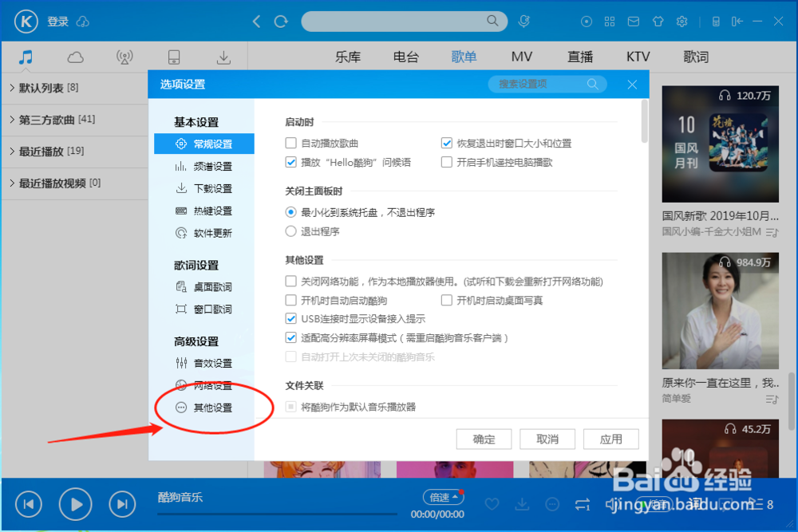The image size is (798, 532).
Task: Click the KuGou K logo icon
Action: [x=26, y=22]
